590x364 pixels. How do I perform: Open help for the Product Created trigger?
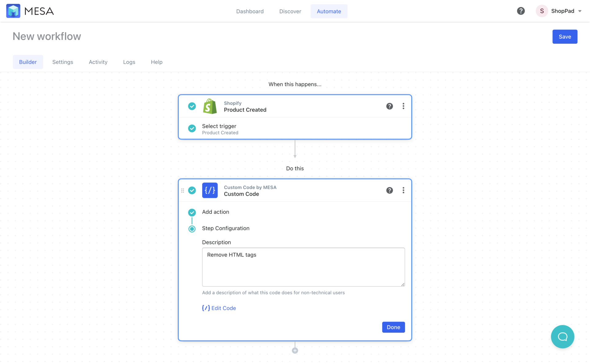tap(389, 106)
